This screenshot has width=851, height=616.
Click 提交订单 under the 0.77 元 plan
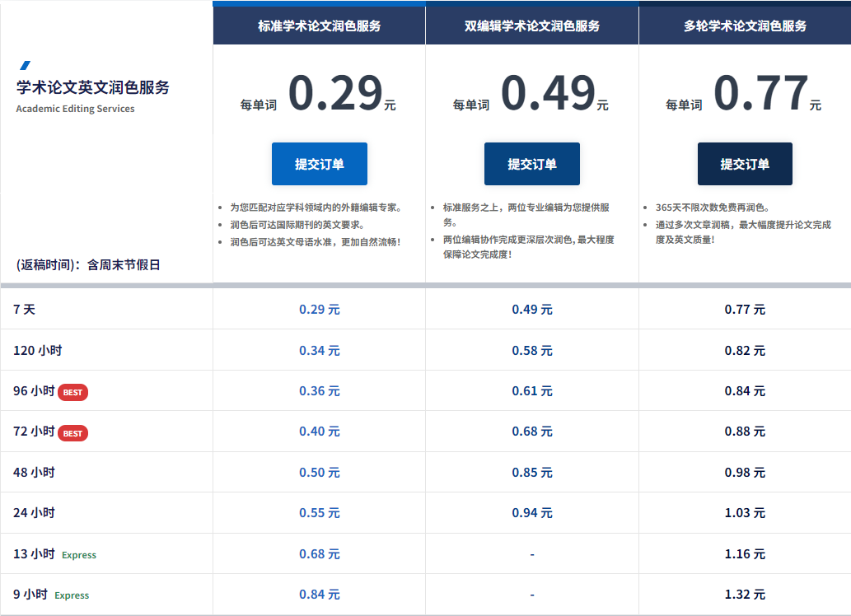[x=744, y=163]
